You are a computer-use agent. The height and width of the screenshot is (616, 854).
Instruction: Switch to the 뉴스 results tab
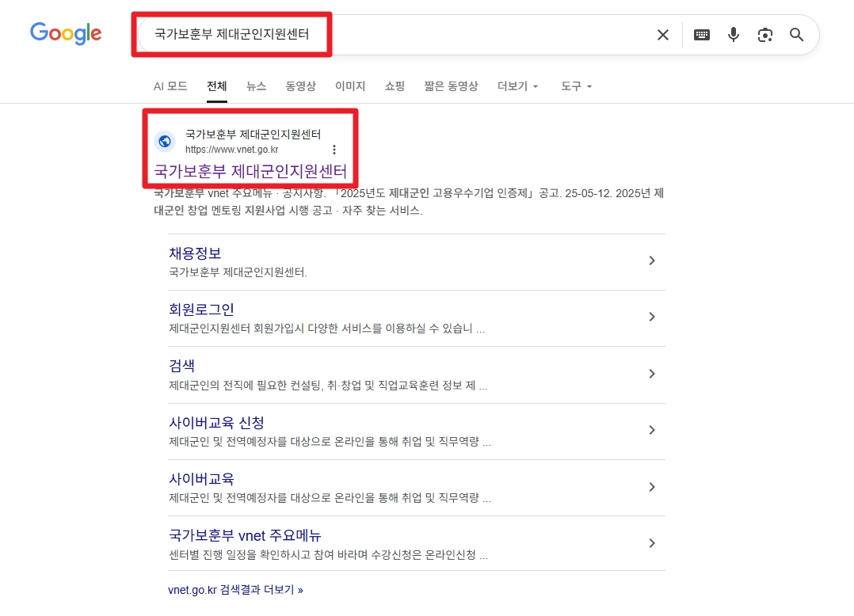point(256,86)
